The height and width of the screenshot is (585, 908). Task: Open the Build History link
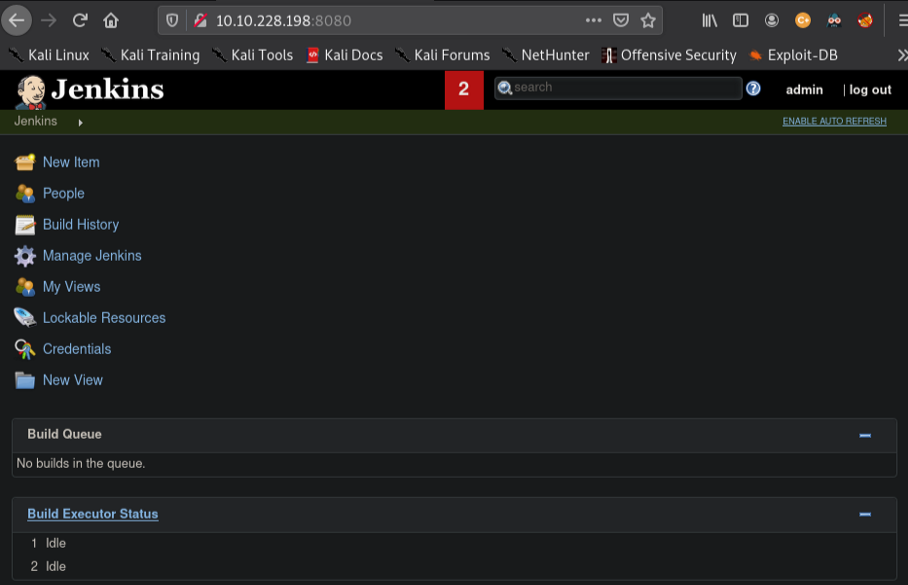(x=81, y=225)
